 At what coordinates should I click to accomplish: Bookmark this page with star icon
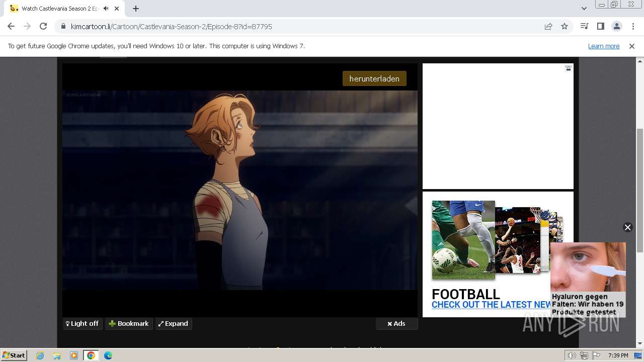(x=565, y=26)
